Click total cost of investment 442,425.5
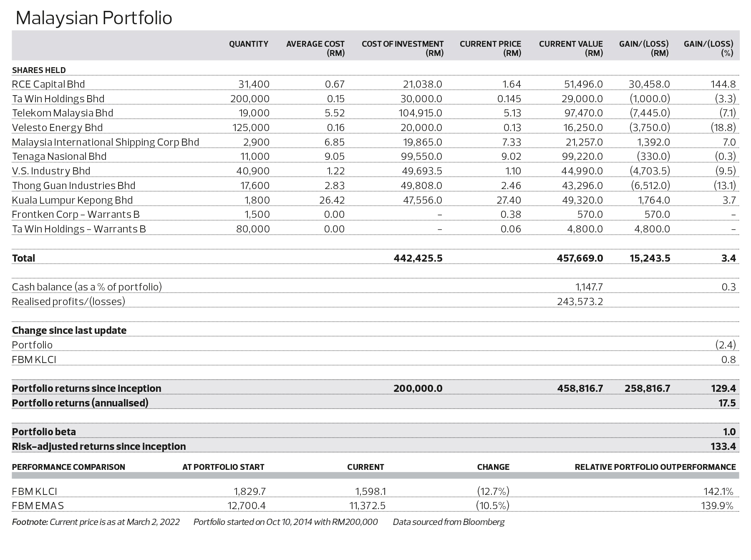The width and height of the screenshot is (751, 560). click(418, 258)
